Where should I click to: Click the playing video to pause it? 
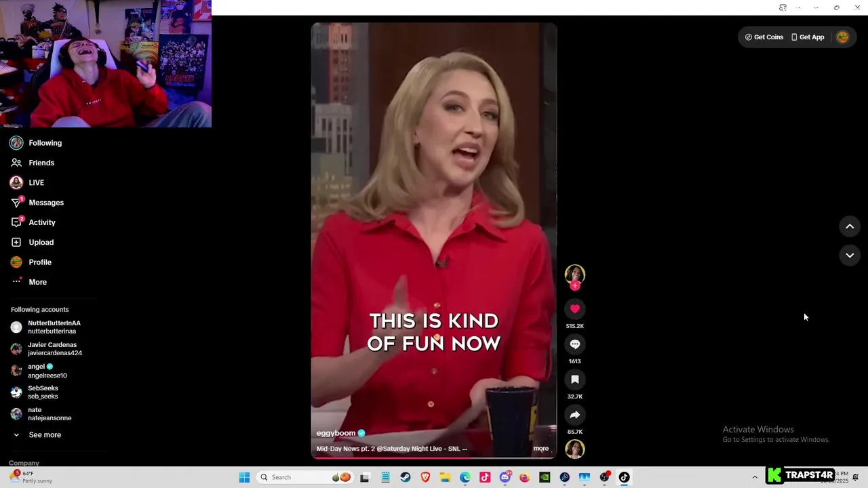click(434, 241)
